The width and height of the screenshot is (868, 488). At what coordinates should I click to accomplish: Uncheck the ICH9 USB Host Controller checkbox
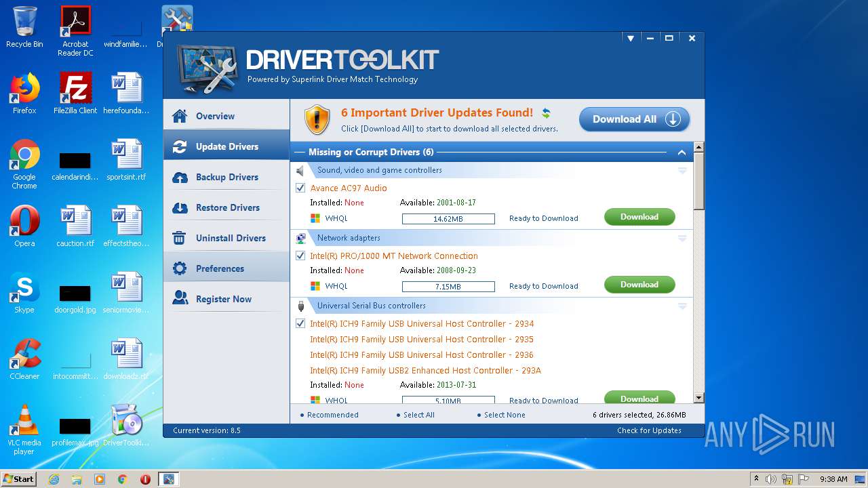pyautogui.click(x=300, y=323)
